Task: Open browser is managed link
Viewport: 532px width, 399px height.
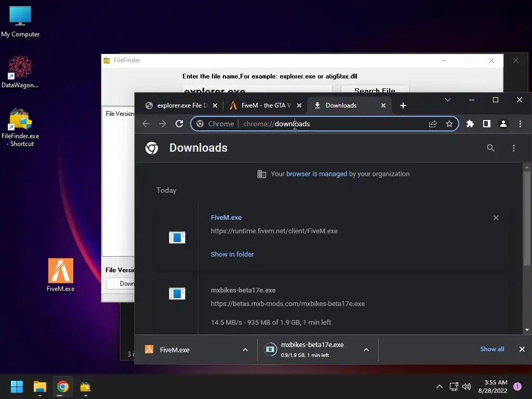Action: (x=316, y=174)
